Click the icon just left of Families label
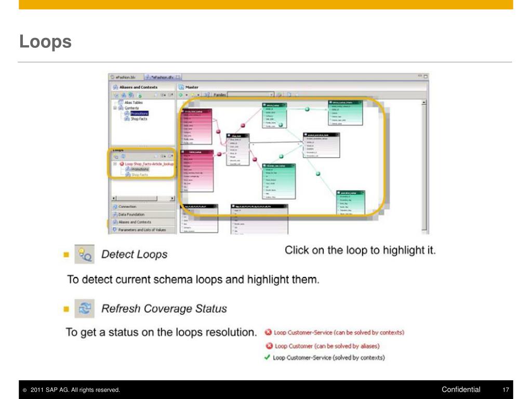 tap(207, 95)
